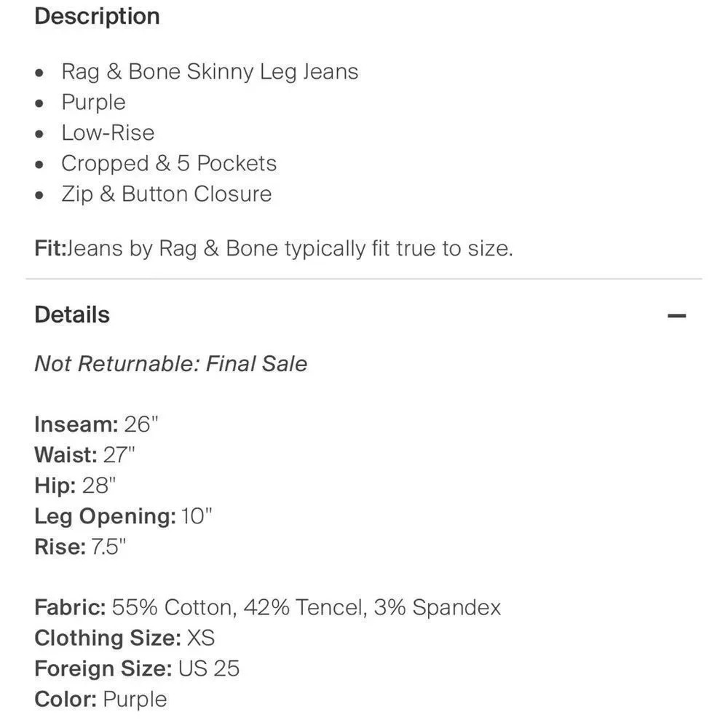Image resolution: width=728 pixels, height=728 pixels.
Task: Click the Low-Rise bullet item
Action: (108, 132)
